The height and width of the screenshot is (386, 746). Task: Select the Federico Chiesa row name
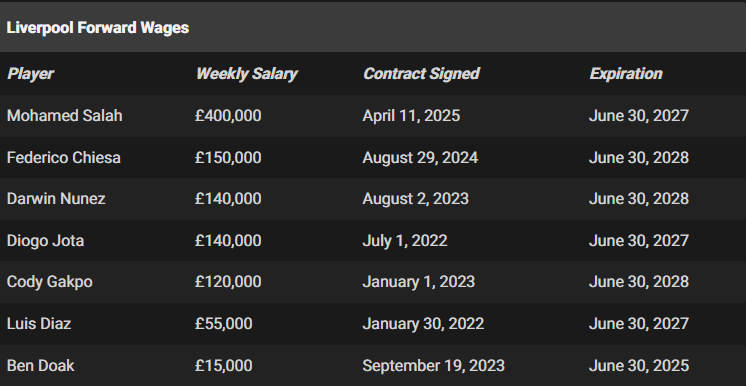point(63,158)
